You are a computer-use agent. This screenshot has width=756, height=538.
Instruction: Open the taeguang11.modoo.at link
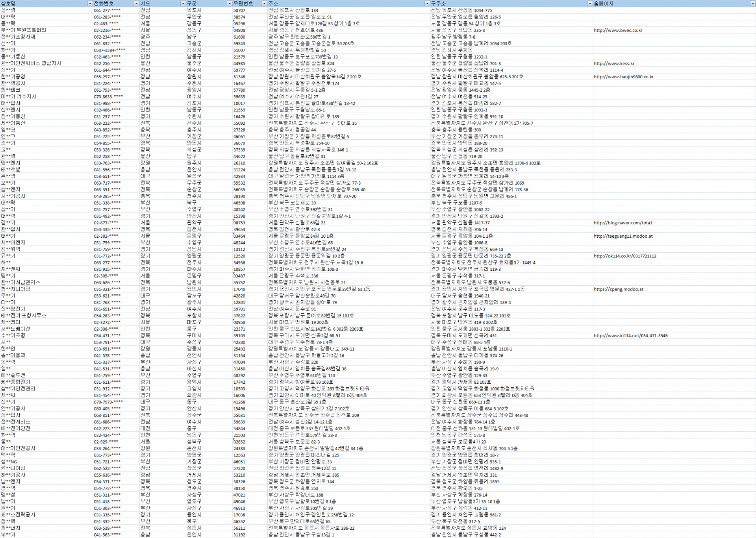pyautogui.click(x=623, y=236)
